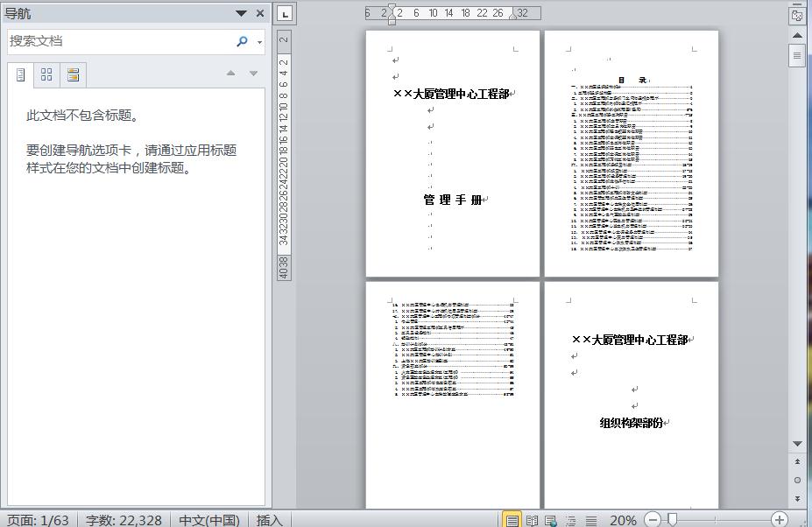Switch to Draft view icon

590,520
